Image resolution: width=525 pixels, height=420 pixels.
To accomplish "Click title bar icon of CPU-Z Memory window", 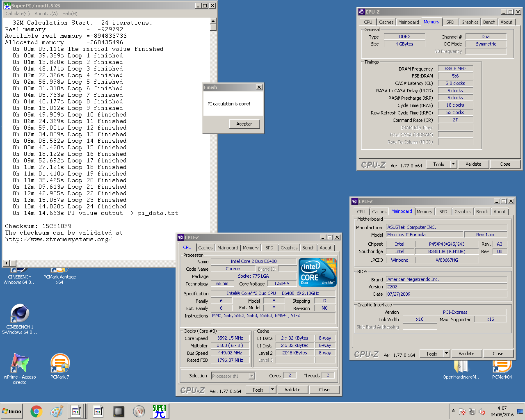I will point(361,12).
